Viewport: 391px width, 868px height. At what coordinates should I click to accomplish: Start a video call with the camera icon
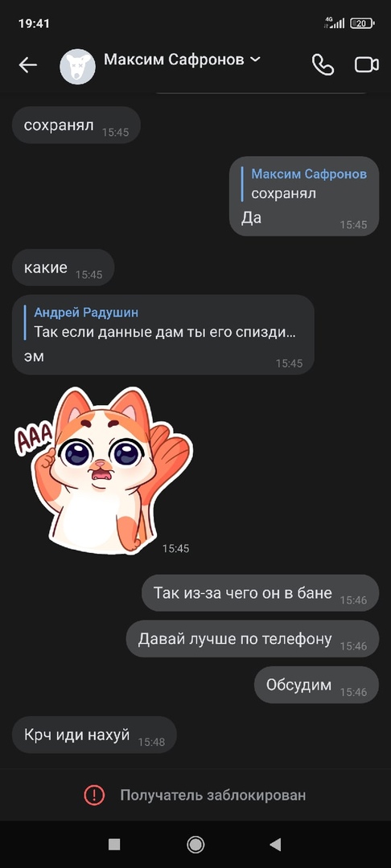click(367, 65)
